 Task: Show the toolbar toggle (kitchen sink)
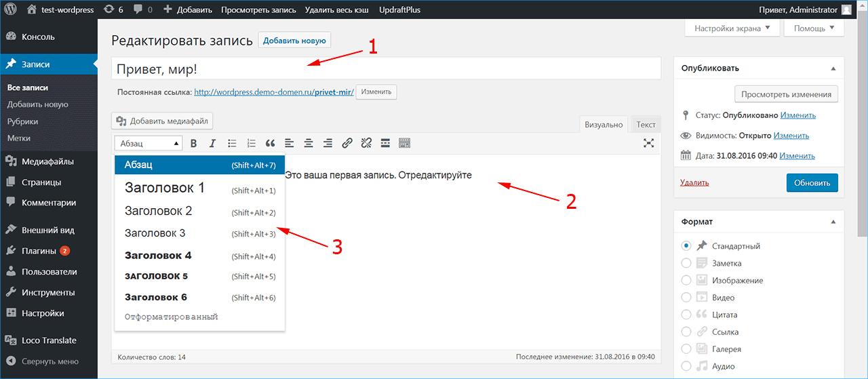(x=405, y=143)
